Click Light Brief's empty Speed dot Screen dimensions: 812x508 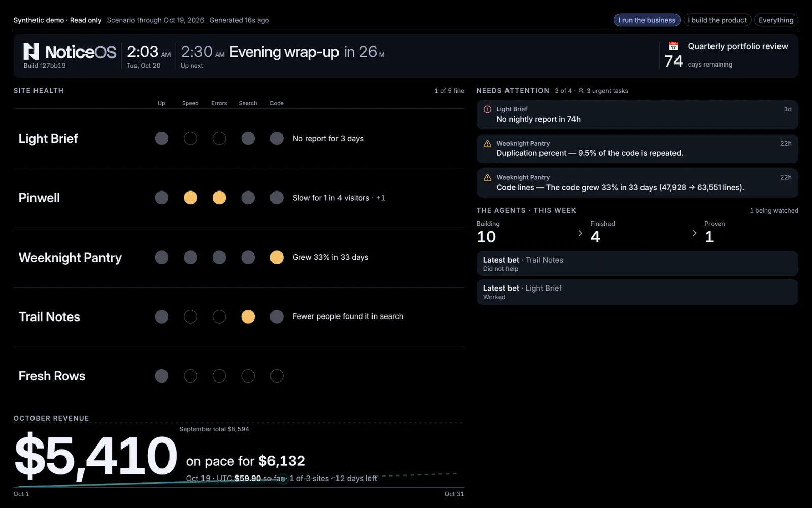click(x=190, y=138)
